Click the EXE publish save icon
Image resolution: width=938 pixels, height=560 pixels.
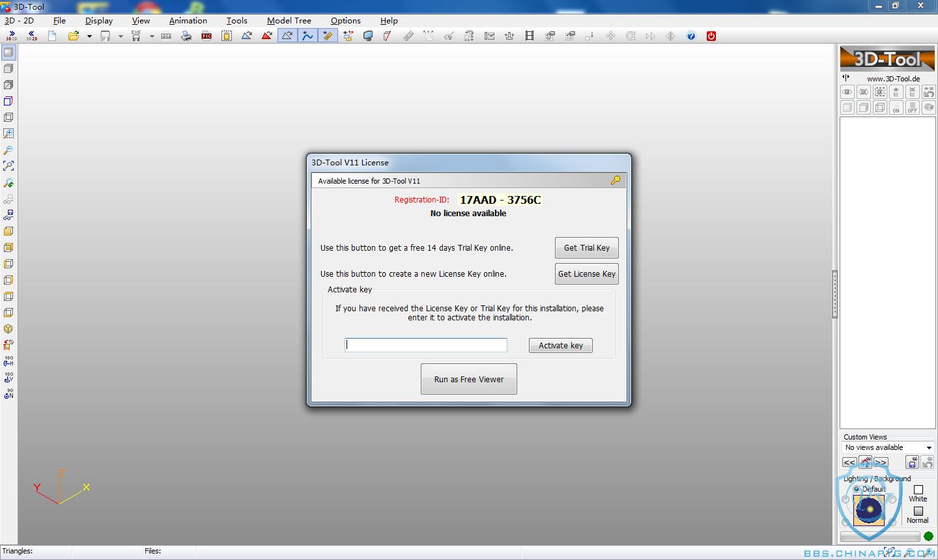tap(136, 36)
